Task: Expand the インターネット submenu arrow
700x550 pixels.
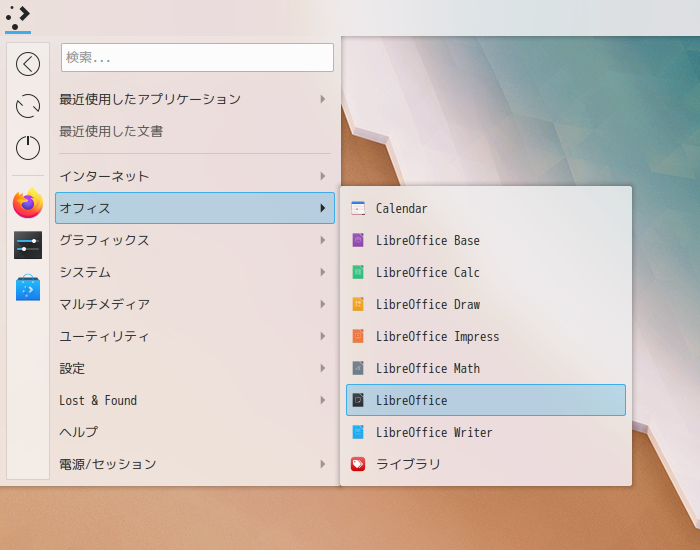Action: click(x=323, y=176)
